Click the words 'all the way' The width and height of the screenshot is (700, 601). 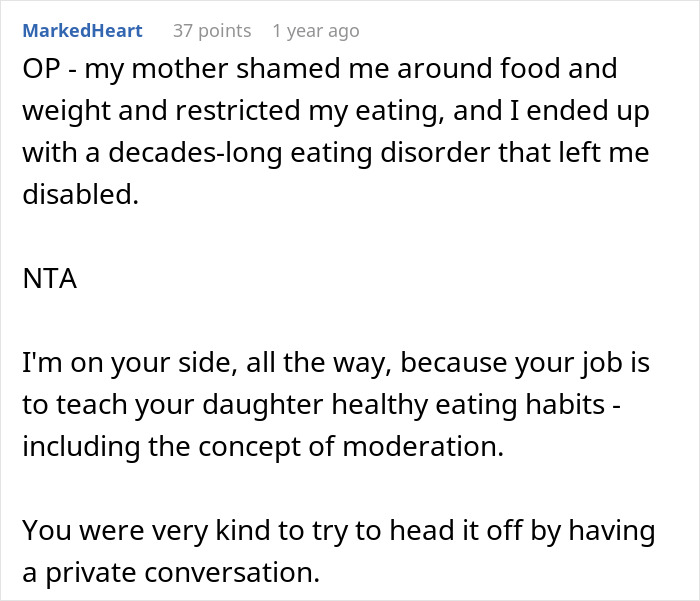point(303,362)
